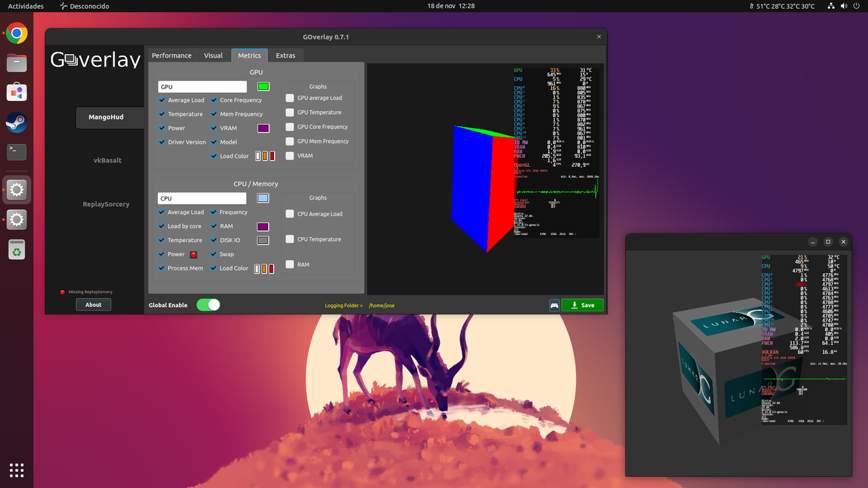Open the Desconocido app menu
868x488 pixels.
[84, 6]
